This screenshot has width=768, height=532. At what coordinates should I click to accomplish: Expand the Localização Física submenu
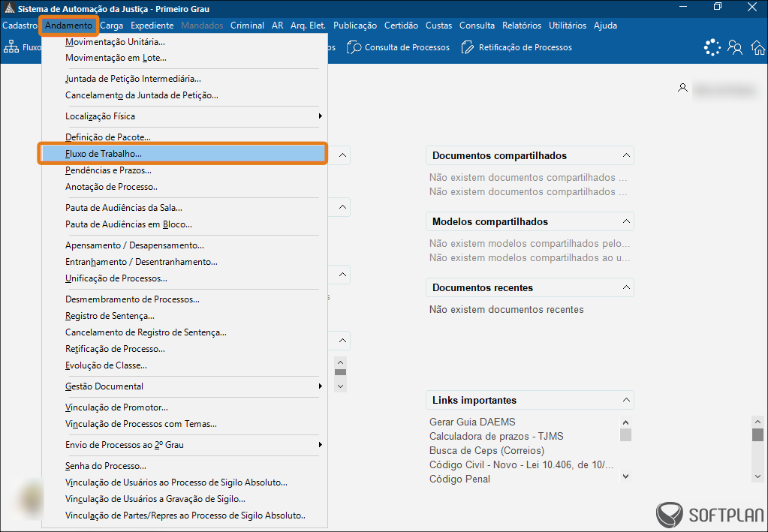(x=320, y=116)
